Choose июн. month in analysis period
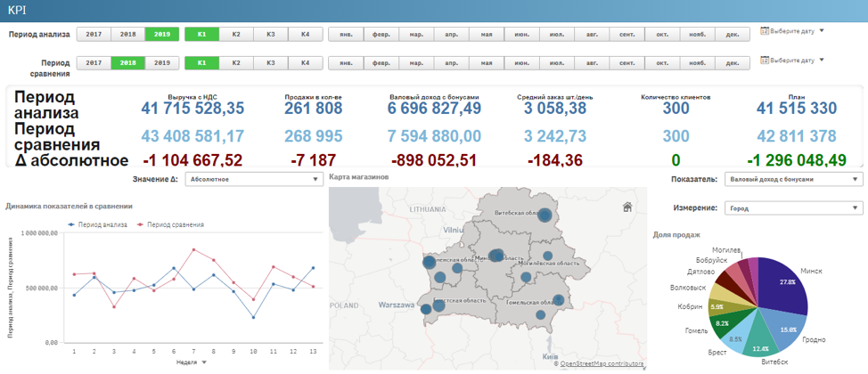 (522, 35)
